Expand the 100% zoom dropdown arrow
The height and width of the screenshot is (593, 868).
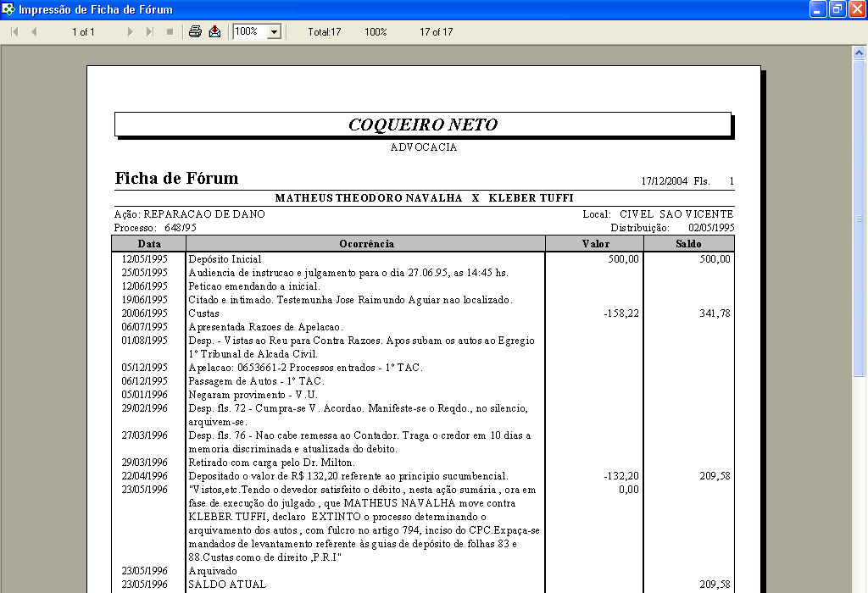(274, 32)
